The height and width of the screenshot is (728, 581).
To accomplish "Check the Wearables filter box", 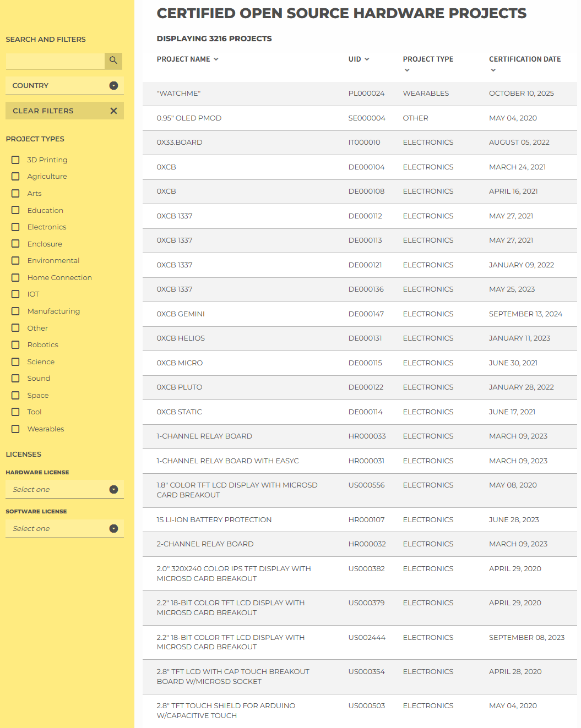I will pos(15,429).
